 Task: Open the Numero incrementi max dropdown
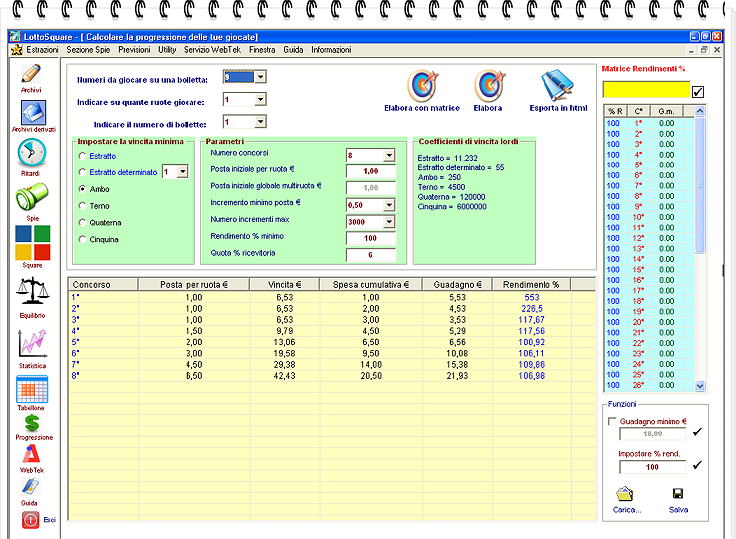(x=389, y=222)
